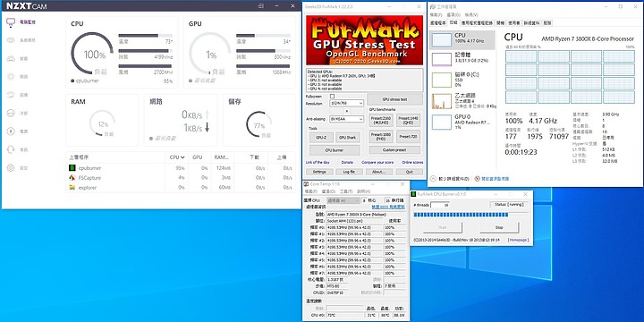Viewport: 644px width, 322px height.
Task: Open the monitor icon page in NZXT CAM sidebar
Action: point(11,22)
